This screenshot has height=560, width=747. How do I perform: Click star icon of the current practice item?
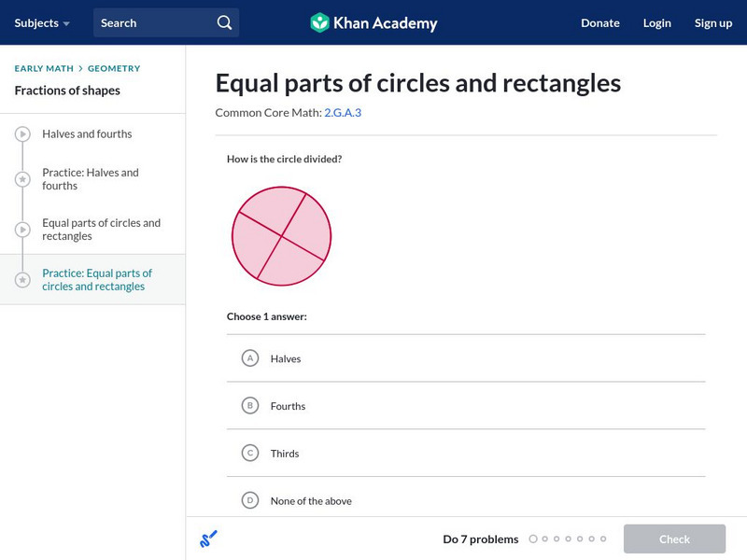click(22, 280)
